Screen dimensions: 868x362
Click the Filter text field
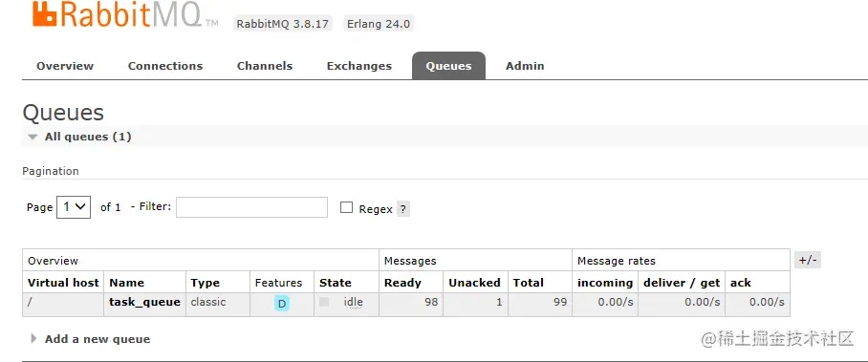(x=251, y=207)
